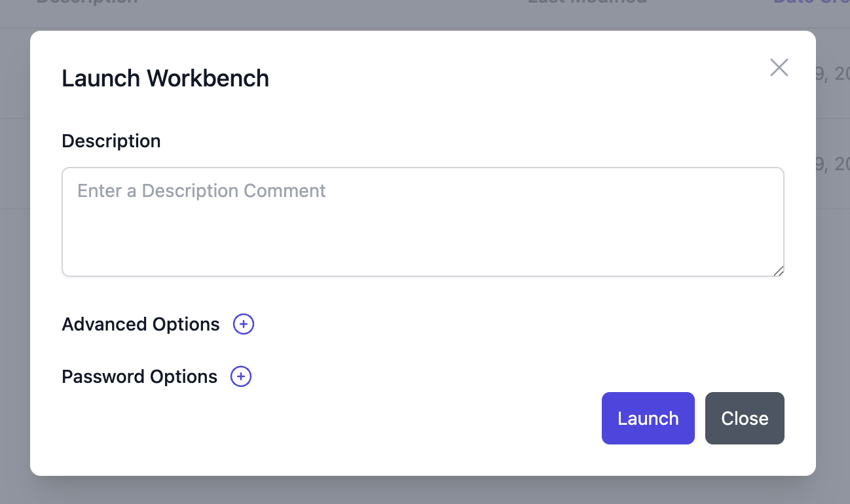Click the textarea resize handle
The image size is (850, 504).
[779, 270]
